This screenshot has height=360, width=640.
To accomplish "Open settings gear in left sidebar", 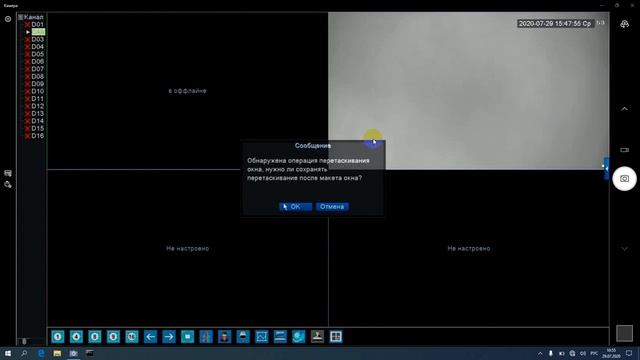I will point(8,19).
